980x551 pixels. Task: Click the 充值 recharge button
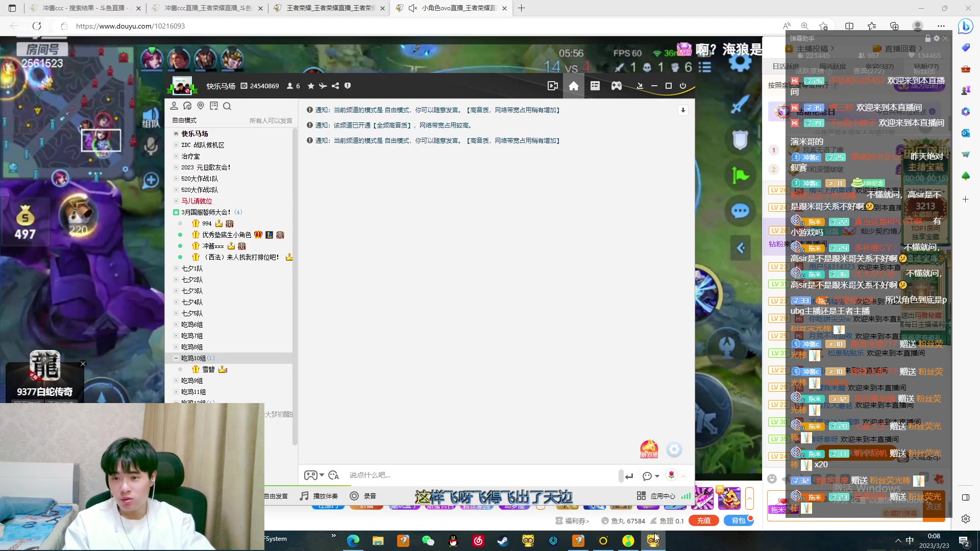703,520
